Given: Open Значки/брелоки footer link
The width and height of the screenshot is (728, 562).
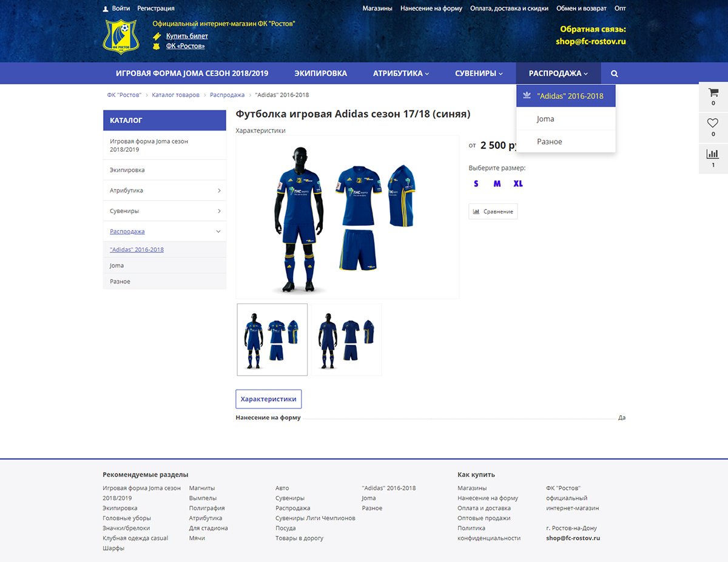Looking at the screenshot, I should coord(126,528).
